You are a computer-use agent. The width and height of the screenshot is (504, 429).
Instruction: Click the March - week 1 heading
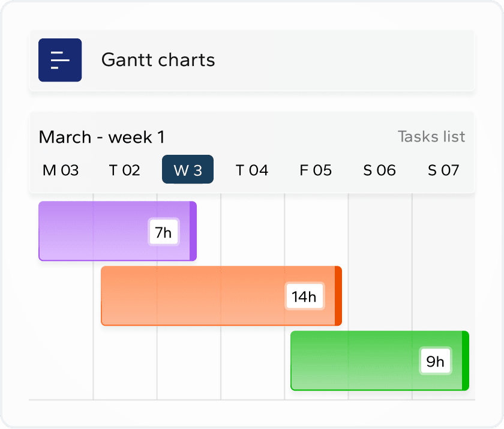tap(101, 137)
